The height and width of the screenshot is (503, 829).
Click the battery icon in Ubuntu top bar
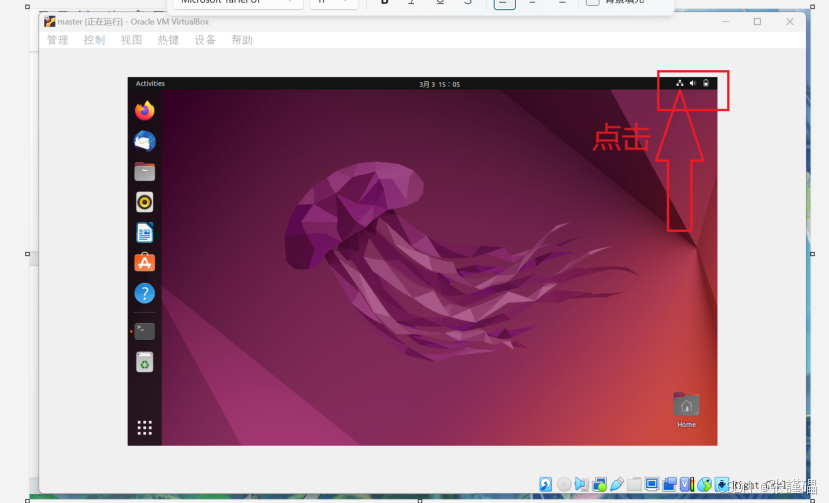[x=706, y=83]
